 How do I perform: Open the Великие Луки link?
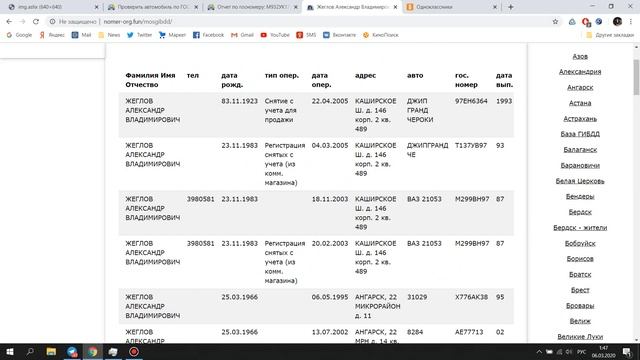click(x=580, y=337)
